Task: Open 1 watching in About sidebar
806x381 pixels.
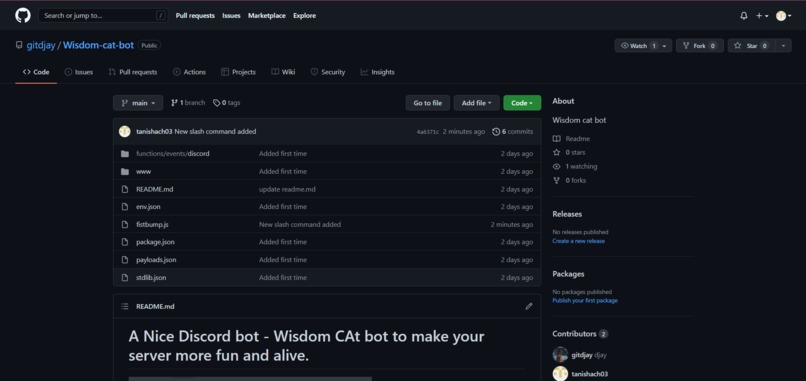Action: (x=575, y=167)
